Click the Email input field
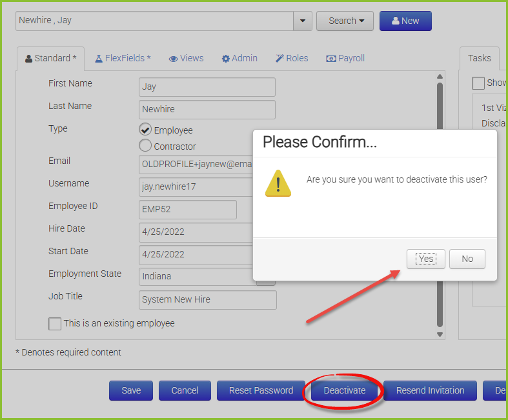 pos(196,165)
